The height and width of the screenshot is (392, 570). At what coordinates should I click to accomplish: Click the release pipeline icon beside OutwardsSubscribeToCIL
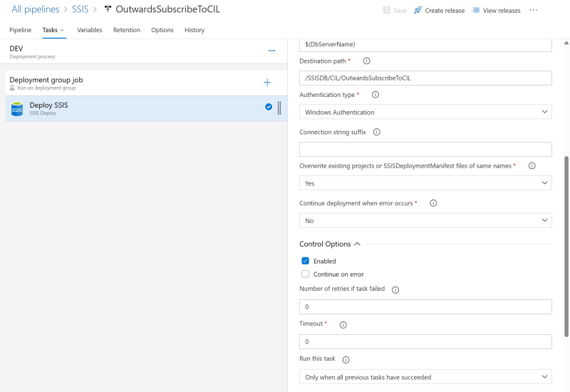coord(108,9)
